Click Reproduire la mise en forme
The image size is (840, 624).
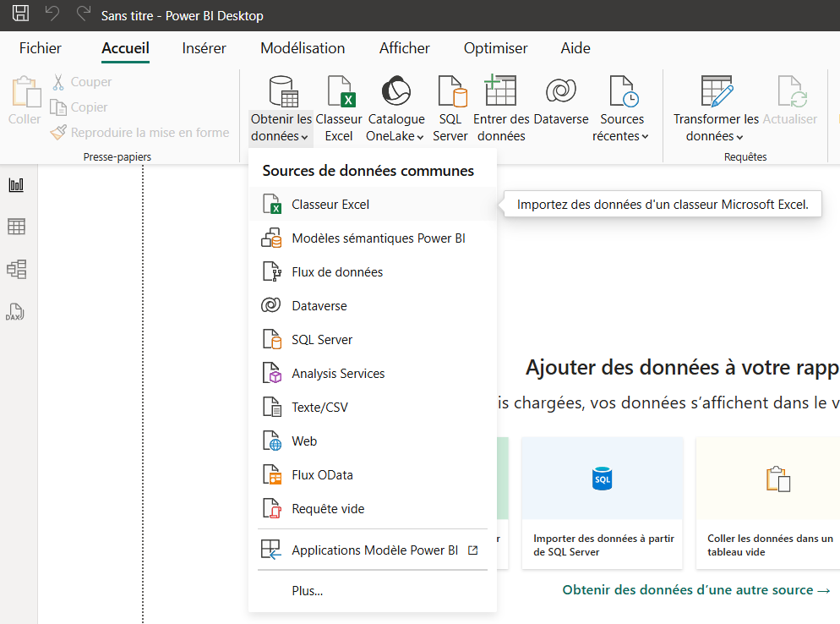pos(139,133)
